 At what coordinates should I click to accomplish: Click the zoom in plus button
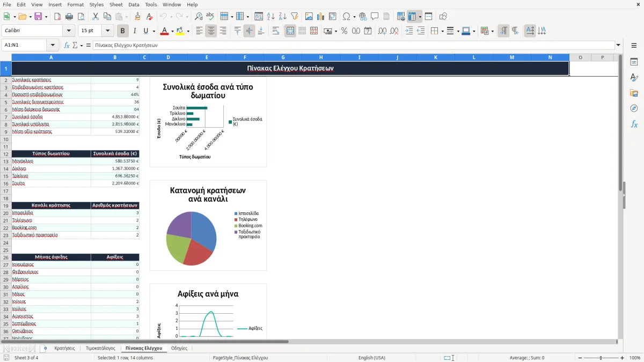point(623,358)
